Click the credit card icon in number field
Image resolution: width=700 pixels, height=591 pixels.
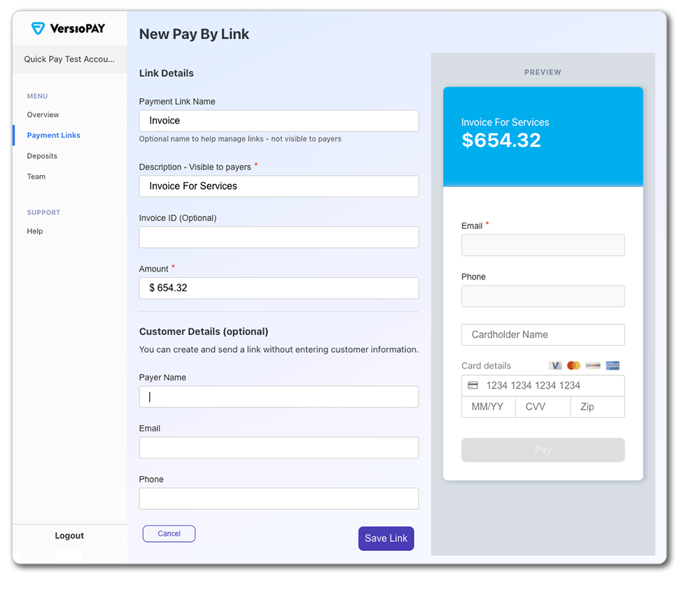coord(472,385)
